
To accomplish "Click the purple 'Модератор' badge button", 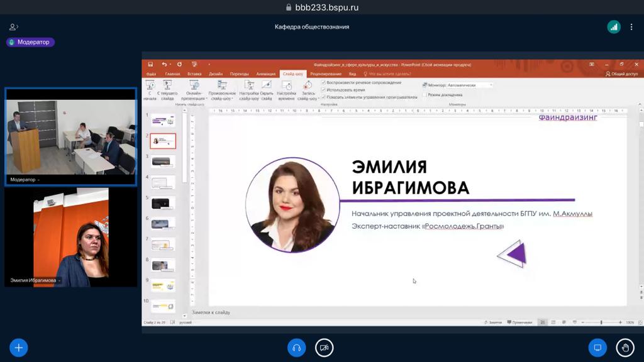I will click(x=31, y=42).
